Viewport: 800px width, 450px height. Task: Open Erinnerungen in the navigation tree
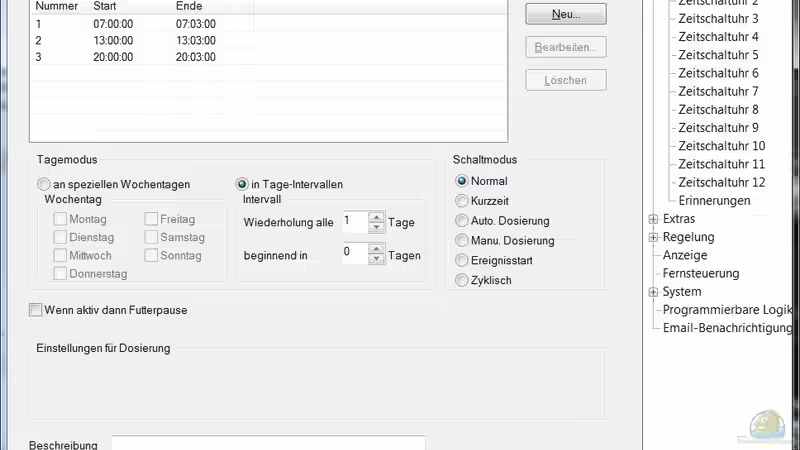(x=714, y=200)
